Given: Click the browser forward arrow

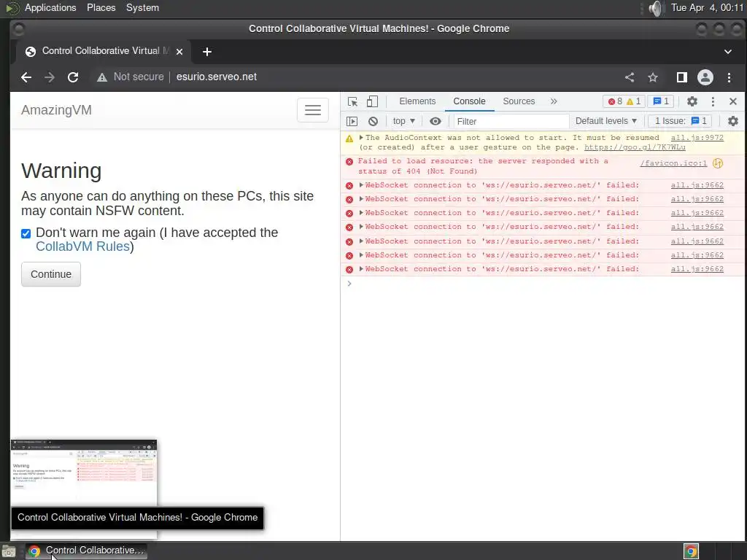Looking at the screenshot, I should (x=50, y=77).
